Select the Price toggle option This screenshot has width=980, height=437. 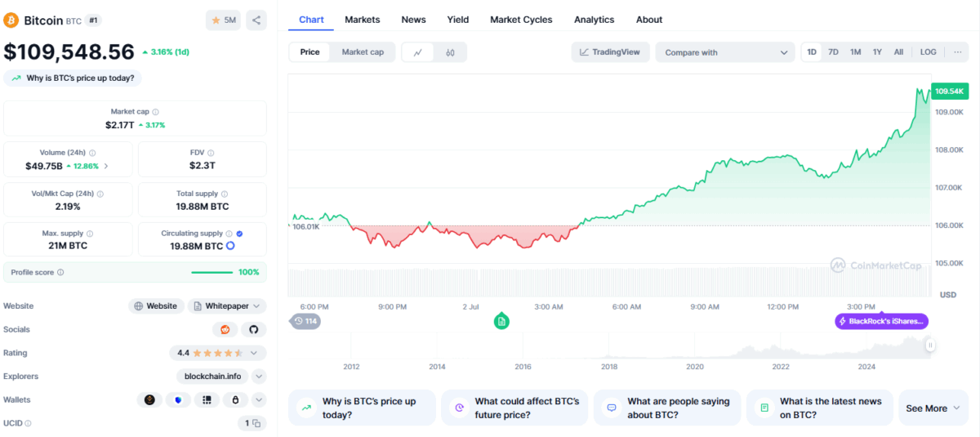[x=310, y=52]
